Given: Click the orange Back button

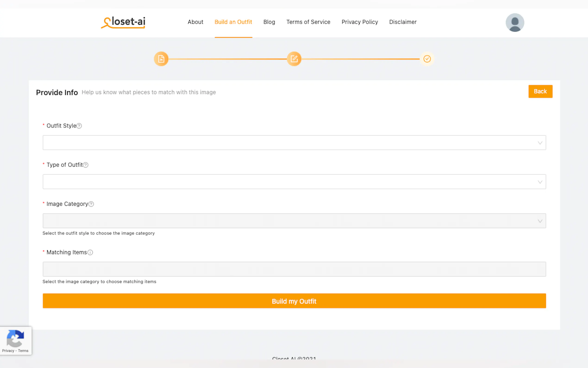Looking at the screenshot, I should tap(540, 91).
